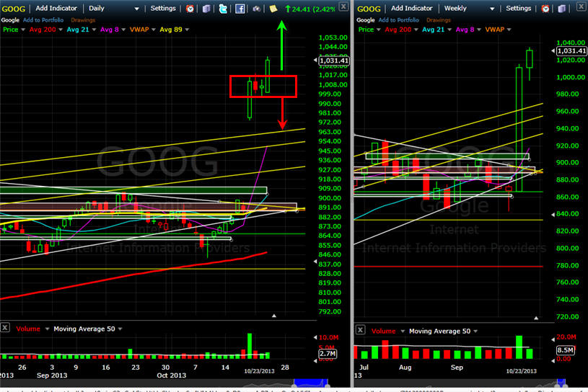Image resolution: width=588 pixels, height=392 pixels.
Task: Click the 10/23/2013 date label under Weekly chart
Action: tap(521, 371)
